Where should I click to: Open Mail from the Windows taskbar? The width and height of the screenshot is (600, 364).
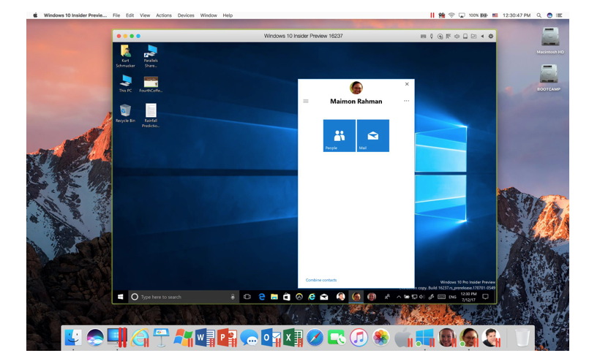tap(324, 297)
